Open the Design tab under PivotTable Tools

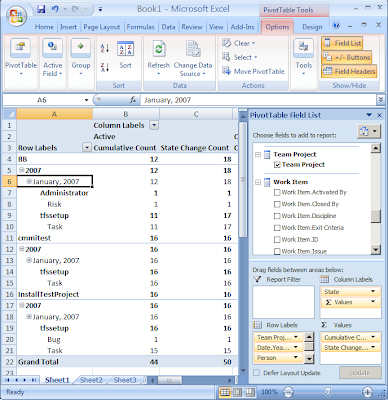click(312, 27)
